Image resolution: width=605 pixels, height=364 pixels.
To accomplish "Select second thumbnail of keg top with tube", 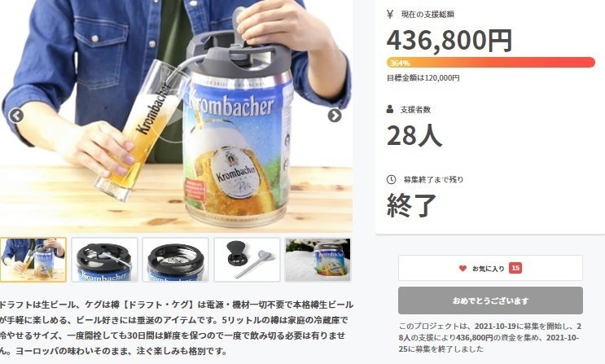I will pyautogui.click(x=104, y=260).
